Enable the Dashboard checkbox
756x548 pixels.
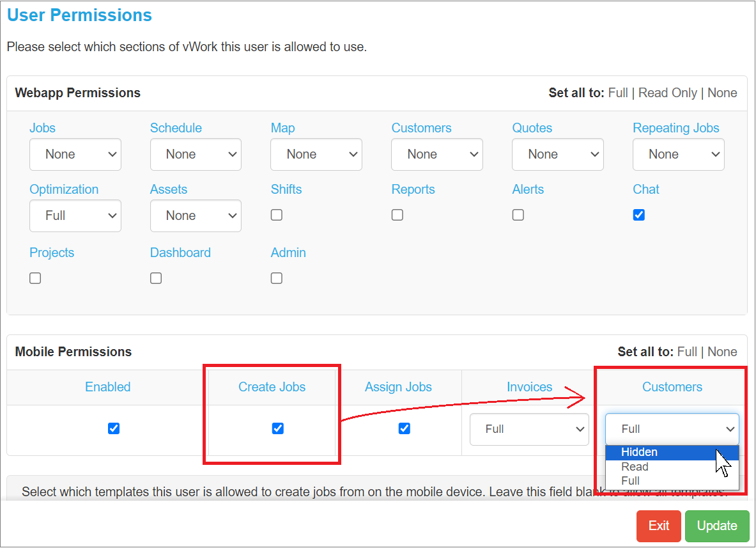[156, 278]
